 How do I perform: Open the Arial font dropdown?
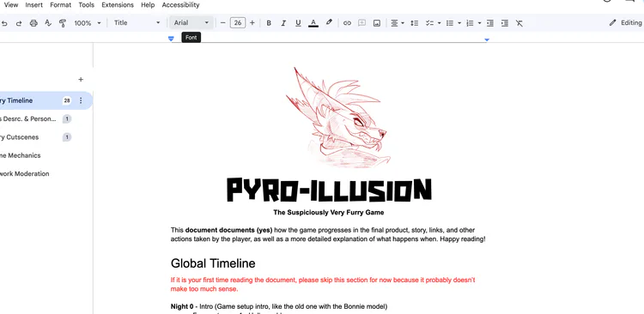click(x=191, y=23)
